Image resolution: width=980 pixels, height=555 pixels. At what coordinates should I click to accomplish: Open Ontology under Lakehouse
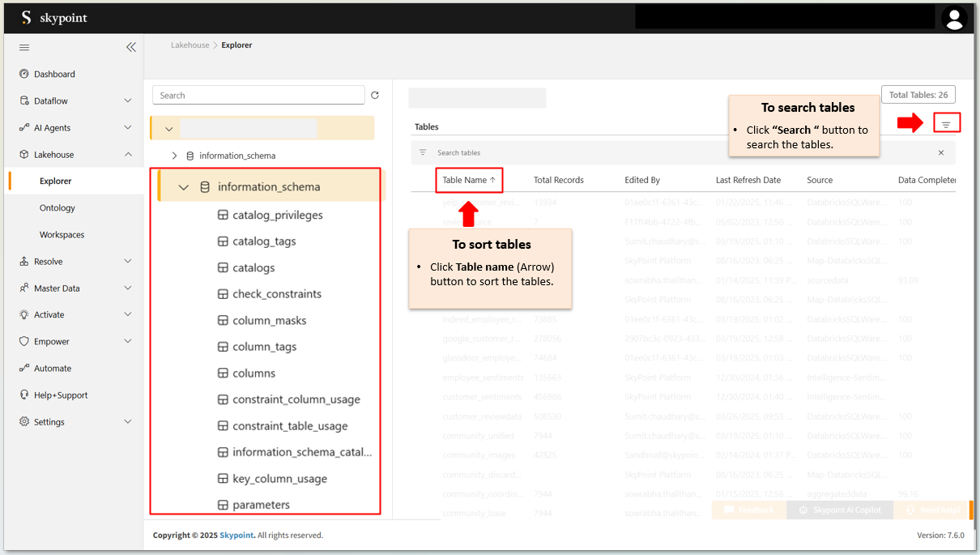[58, 208]
